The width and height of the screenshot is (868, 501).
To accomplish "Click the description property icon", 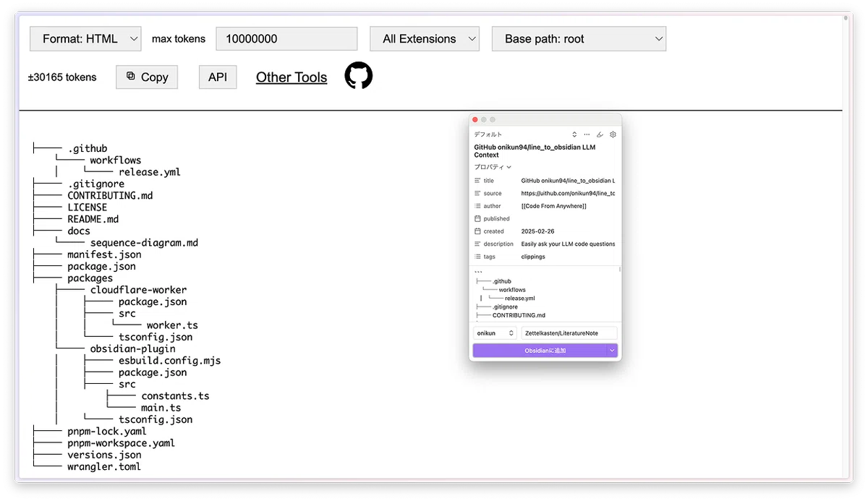I will click(477, 244).
